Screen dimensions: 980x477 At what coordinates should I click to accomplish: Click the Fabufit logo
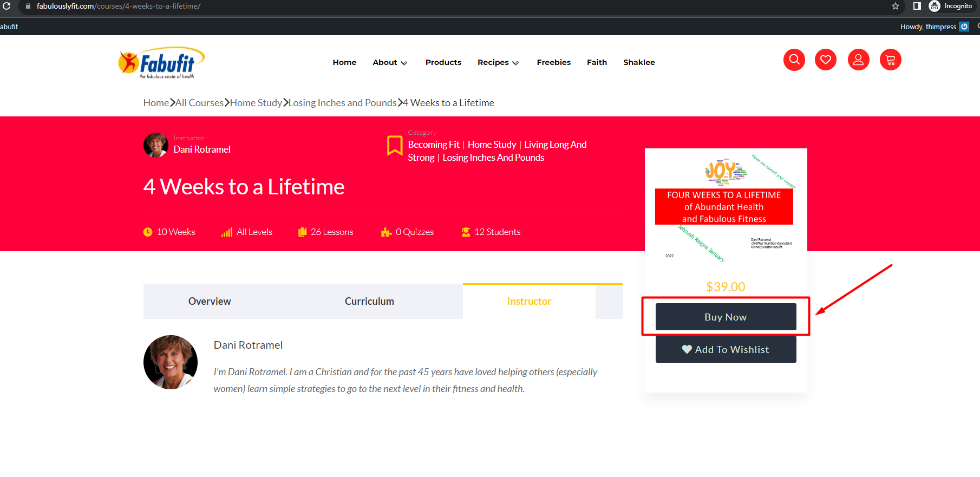[161, 63]
